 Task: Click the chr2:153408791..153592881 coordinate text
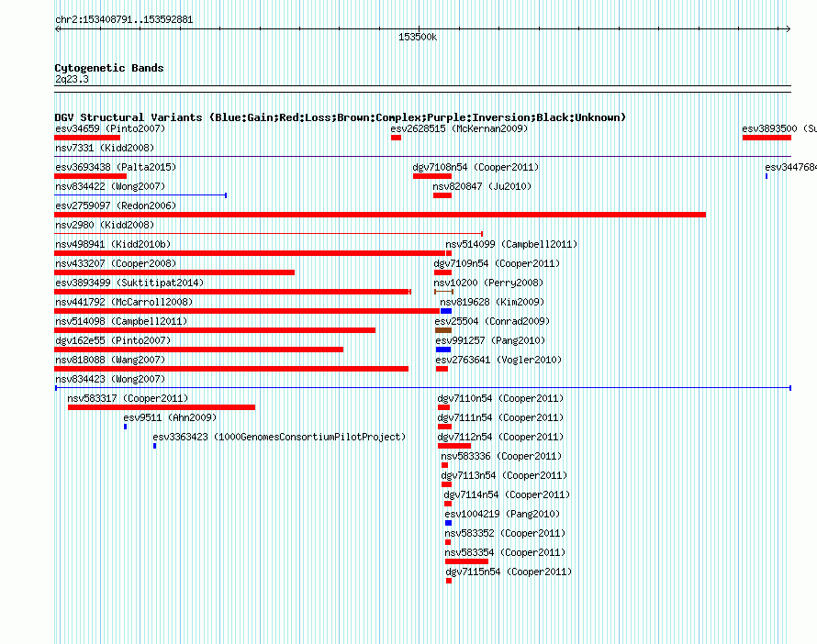pos(124,20)
